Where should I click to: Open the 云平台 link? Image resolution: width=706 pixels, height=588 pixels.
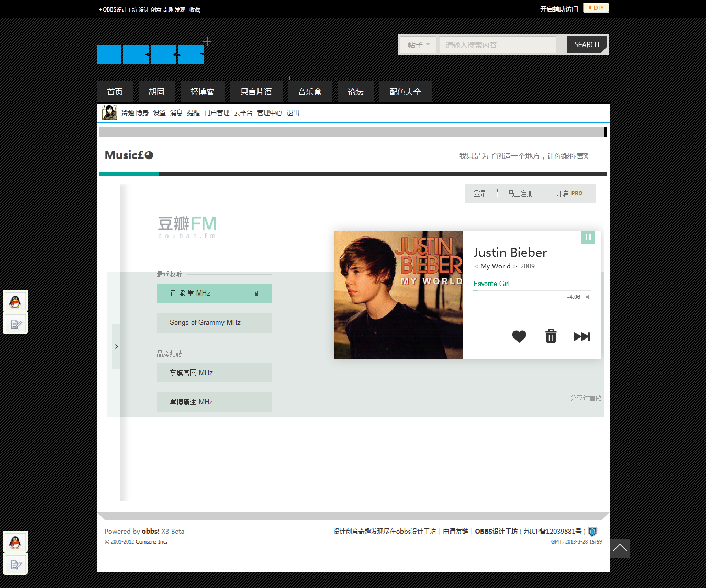tap(243, 113)
